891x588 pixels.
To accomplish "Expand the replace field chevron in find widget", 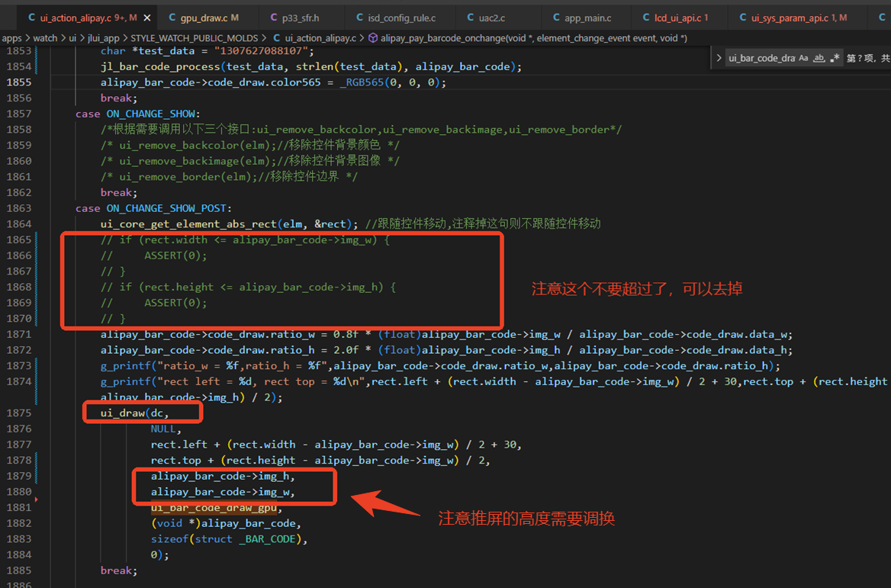I will [719, 58].
